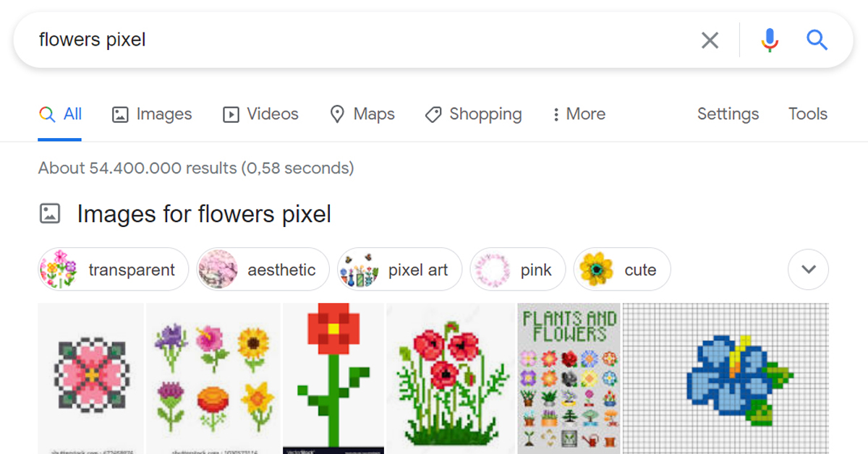The height and width of the screenshot is (454, 868).
Task: Select the cute filter chip
Action: [622, 270]
